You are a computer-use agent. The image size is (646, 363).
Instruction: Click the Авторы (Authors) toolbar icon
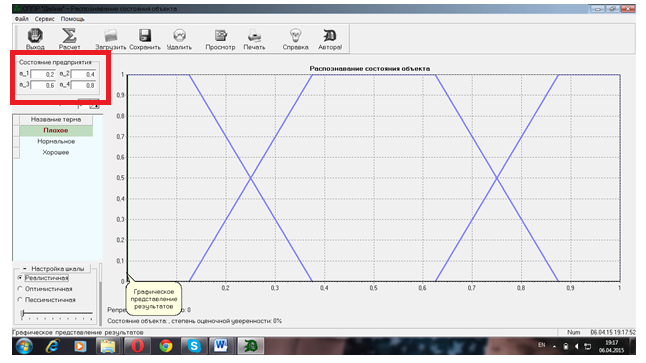click(330, 35)
